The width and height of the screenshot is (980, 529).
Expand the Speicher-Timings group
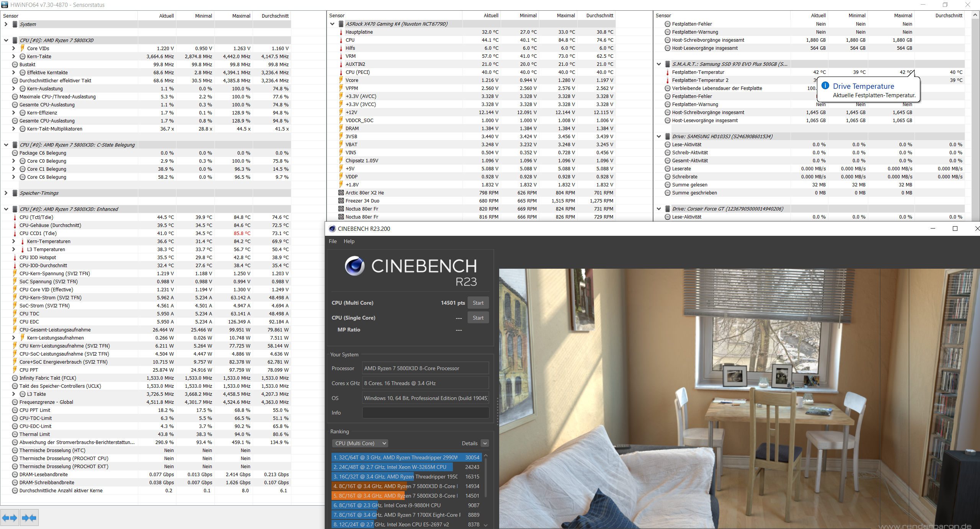point(6,193)
